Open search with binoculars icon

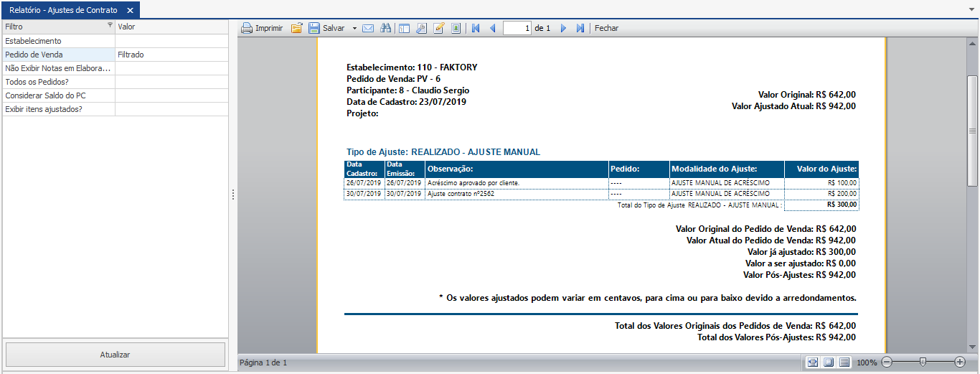click(x=386, y=29)
